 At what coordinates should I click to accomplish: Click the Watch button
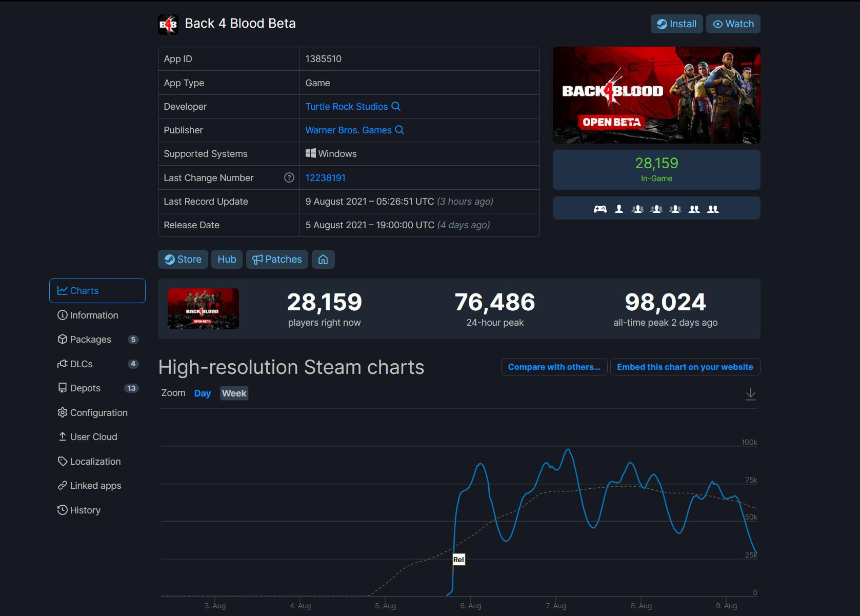[x=733, y=24]
